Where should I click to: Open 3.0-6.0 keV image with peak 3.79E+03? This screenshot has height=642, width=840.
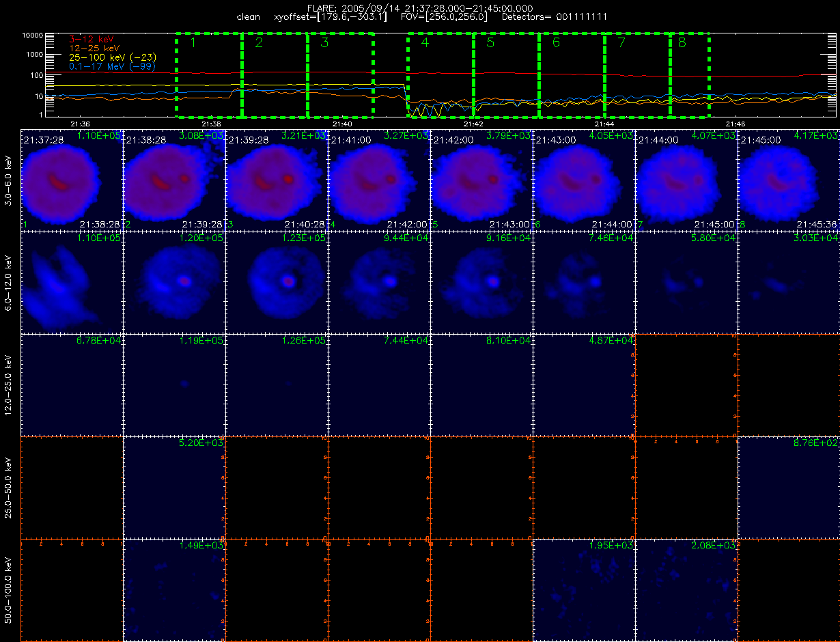(x=481, y=180)
